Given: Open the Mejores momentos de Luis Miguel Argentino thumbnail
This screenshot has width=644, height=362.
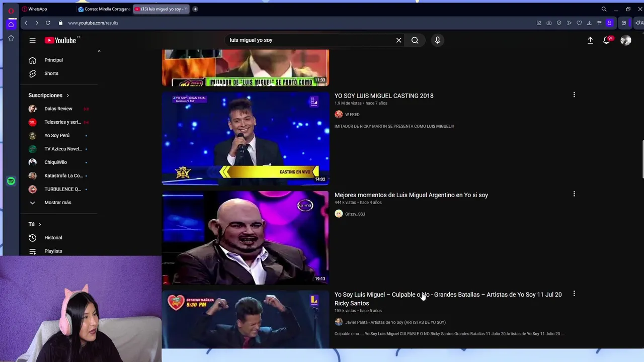Looking at the screenshot, I should click(x=246, y=238).
